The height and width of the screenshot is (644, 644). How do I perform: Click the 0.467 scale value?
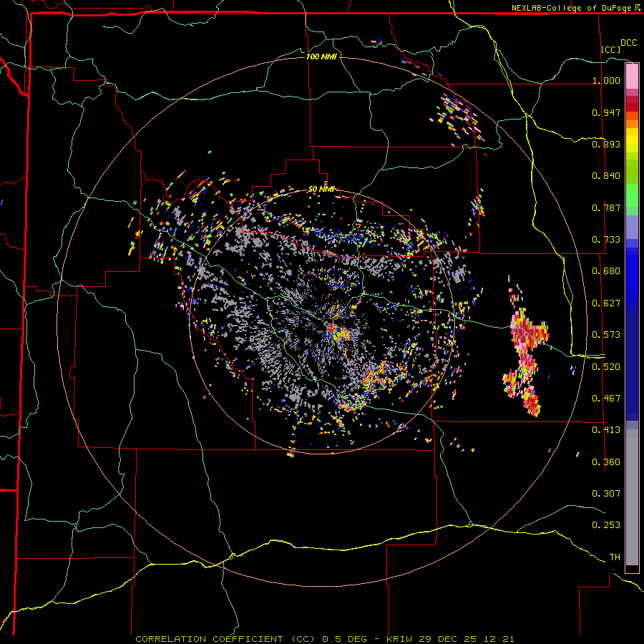pyautogui.click(x=606, y=399)
